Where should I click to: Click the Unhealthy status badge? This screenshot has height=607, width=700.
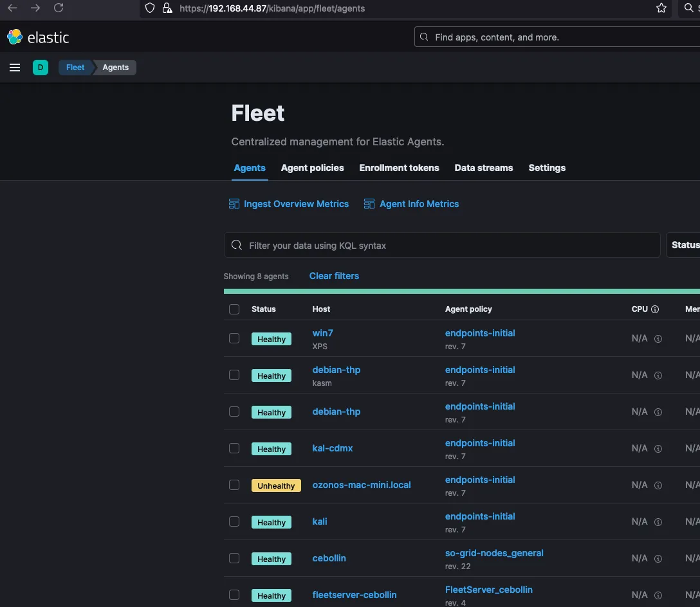pos(276,485)
